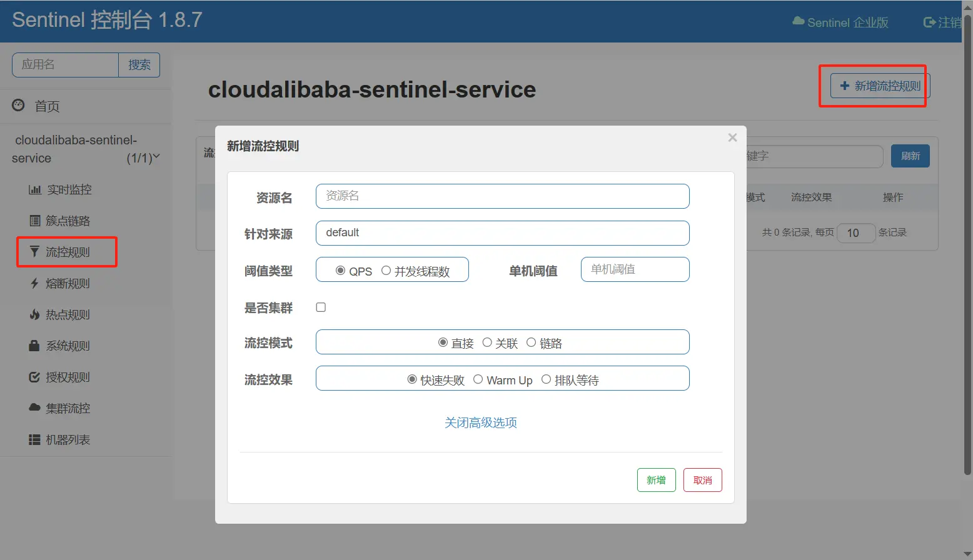973x560 pixels.
Task: Open the 机器列表 menu item
Action: coord(68,439)
